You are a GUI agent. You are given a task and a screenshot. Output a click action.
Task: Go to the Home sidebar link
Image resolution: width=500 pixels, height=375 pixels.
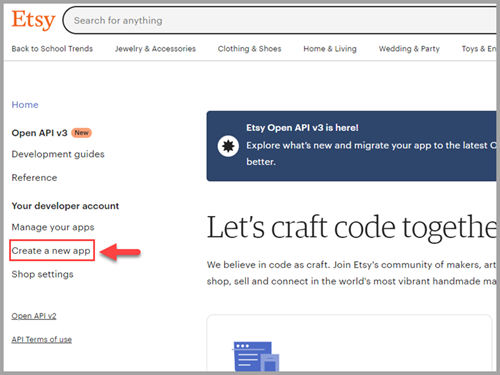pos(25,105)
